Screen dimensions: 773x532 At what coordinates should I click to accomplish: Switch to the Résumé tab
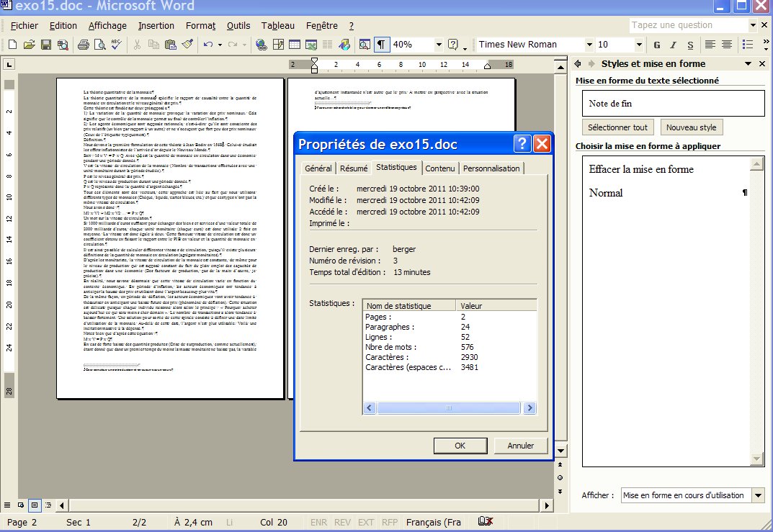(x=354, y=168)
